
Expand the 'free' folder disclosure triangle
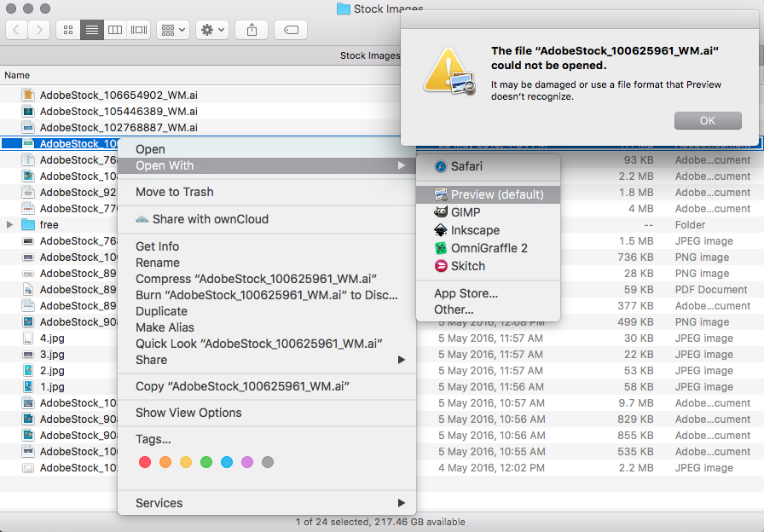click(x=9, y=225)
